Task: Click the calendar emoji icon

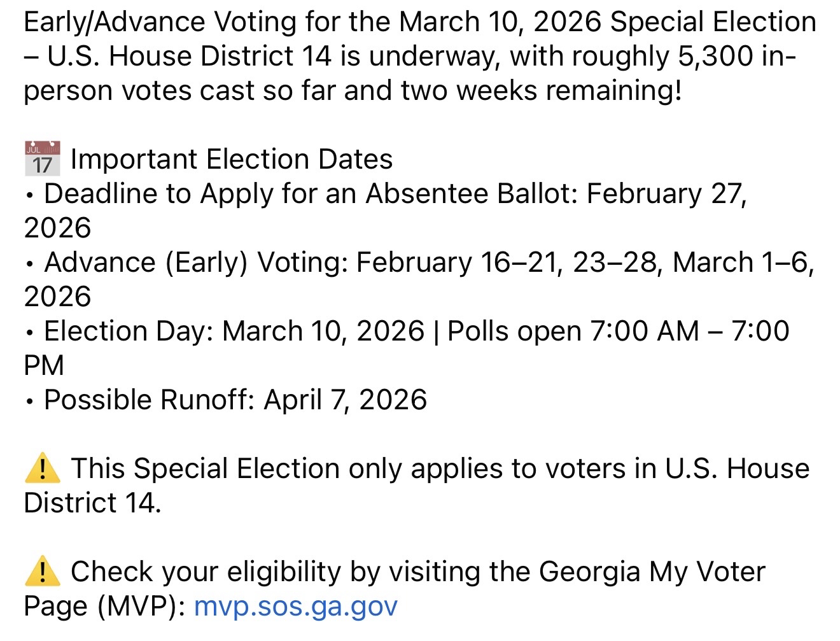Action: 42,158
